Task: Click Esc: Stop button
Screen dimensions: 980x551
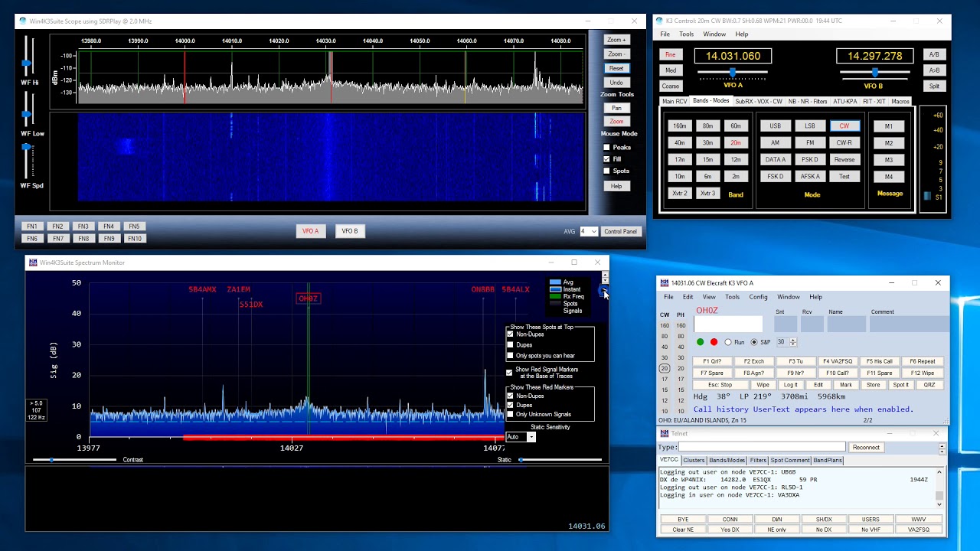Action: click(x=720, y=385)
